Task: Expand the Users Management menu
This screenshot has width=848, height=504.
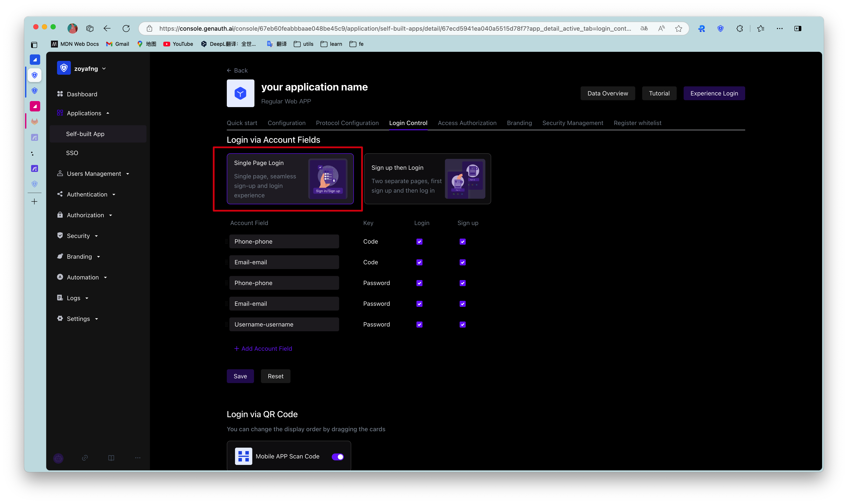Action: coord(93,174)
